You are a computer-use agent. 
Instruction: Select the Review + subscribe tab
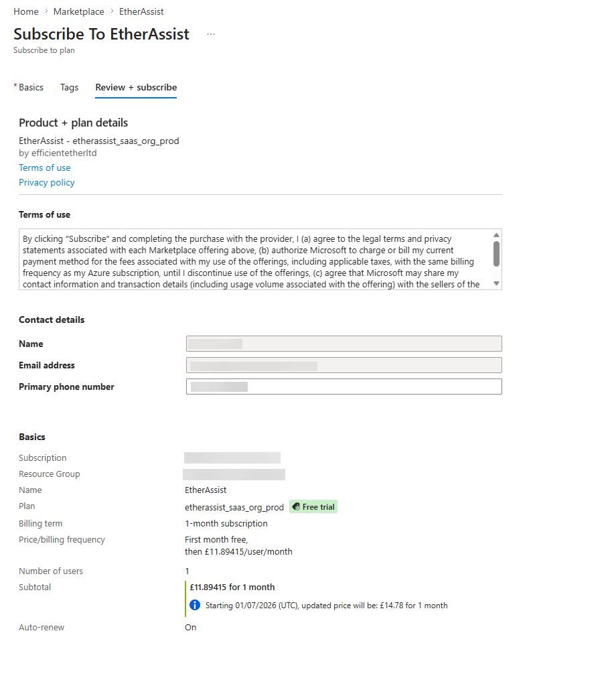coord(136,88)
